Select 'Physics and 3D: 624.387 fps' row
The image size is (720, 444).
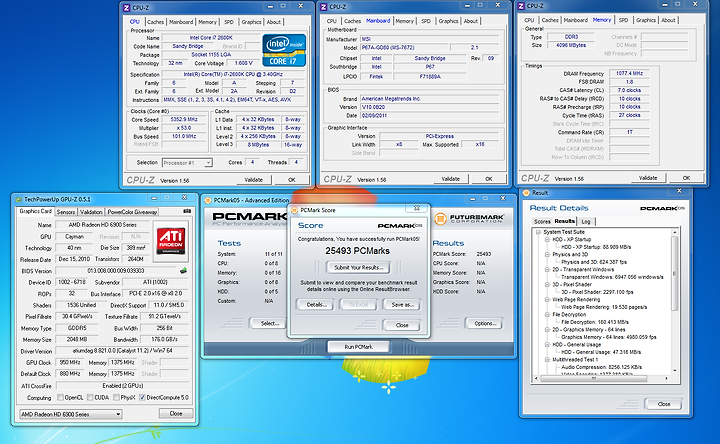pyautogui.click(x=594, y=262)
